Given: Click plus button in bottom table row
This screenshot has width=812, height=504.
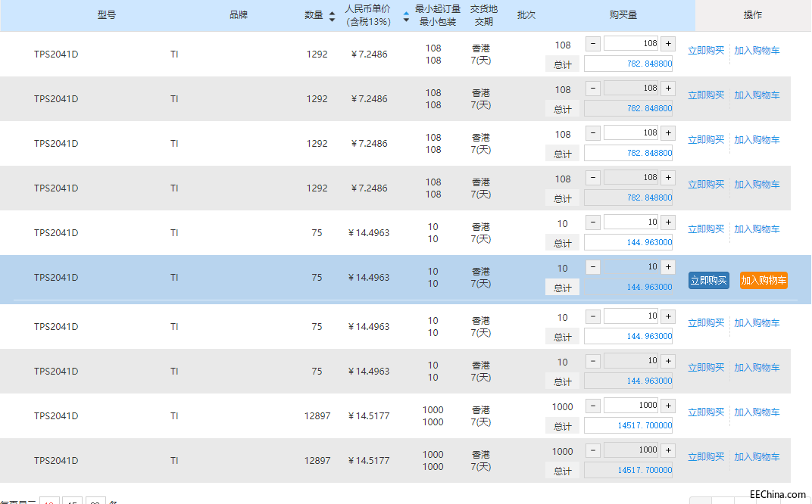Looking at the screenshot, I should tap(668, 450).
